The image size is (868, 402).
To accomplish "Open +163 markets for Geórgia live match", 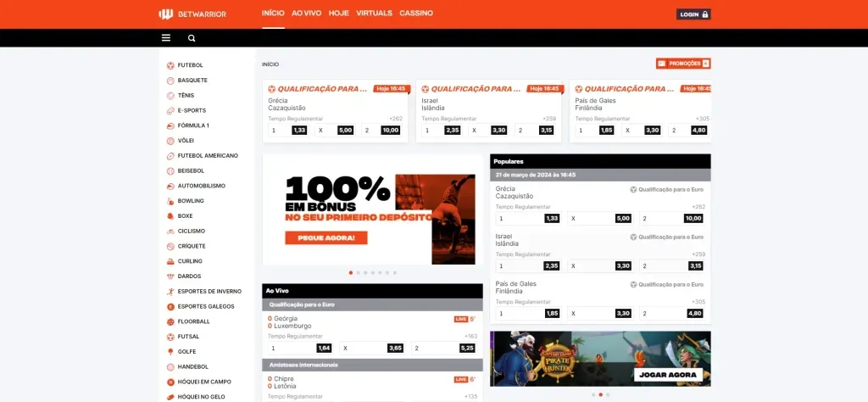I will [470, 336].
